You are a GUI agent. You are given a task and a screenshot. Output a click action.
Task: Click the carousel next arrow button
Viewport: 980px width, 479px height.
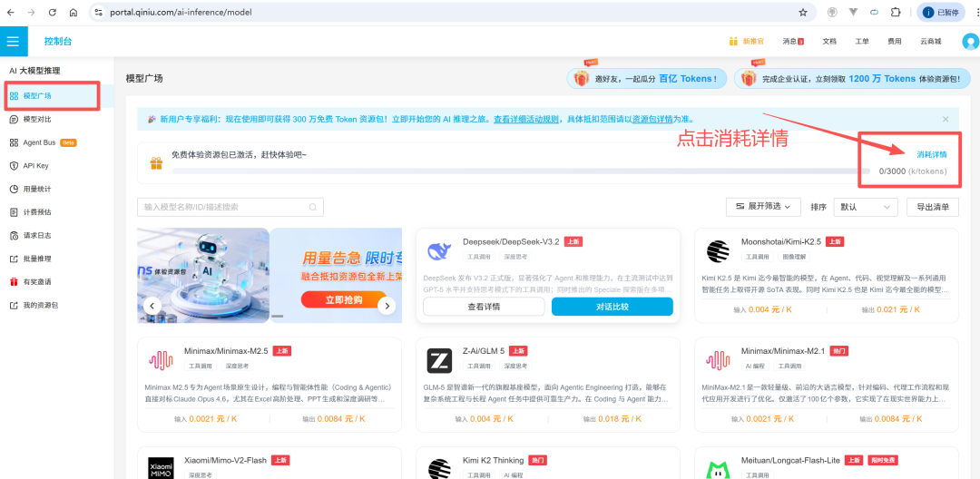[x=387, y=306]
